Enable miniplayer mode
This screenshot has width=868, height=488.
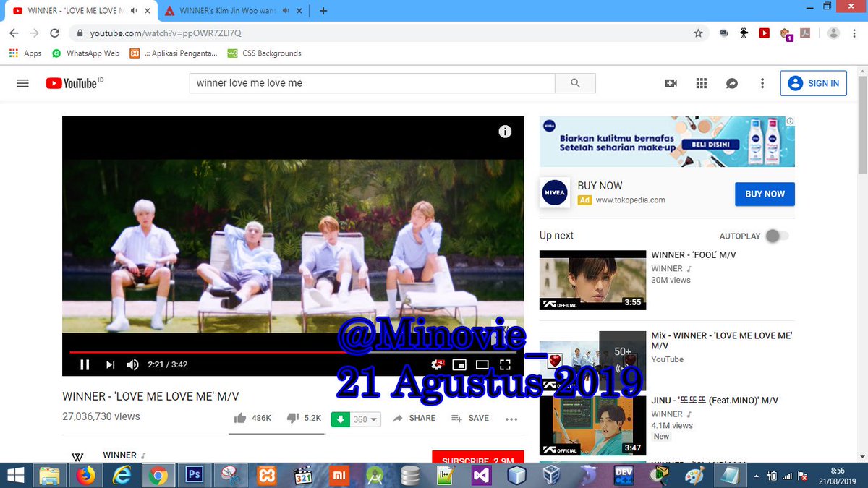click(x=459, y=364)
